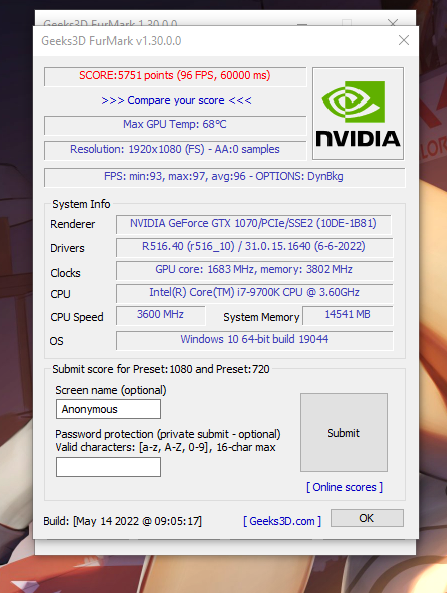
Task: Click the Max GPU Temp: 68°C field
Action: [175, 125]
